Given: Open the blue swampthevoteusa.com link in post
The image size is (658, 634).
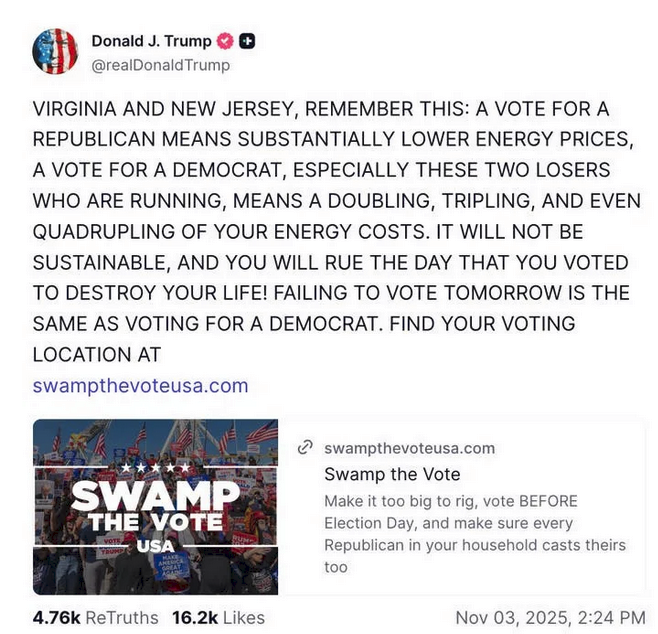Looking at the screenshot, I should point(140,385).
